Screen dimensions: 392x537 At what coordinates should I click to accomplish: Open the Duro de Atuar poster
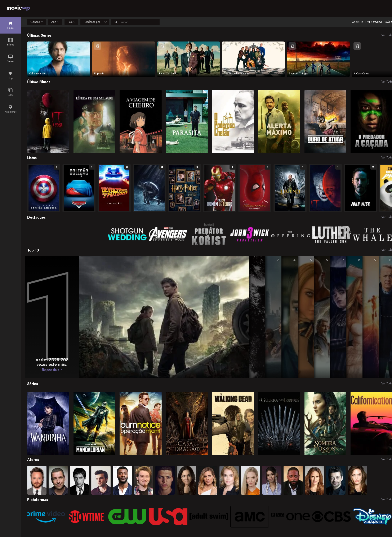325,122
